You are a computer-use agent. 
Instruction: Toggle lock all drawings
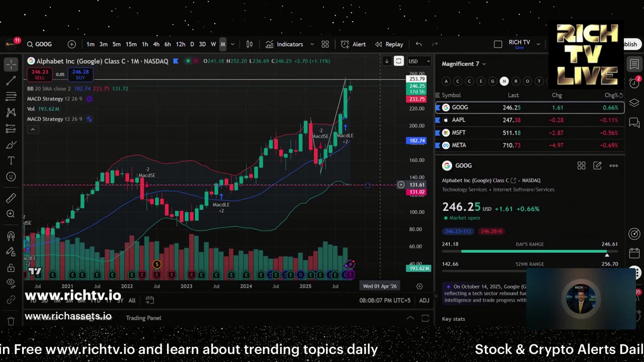(11, 268)
